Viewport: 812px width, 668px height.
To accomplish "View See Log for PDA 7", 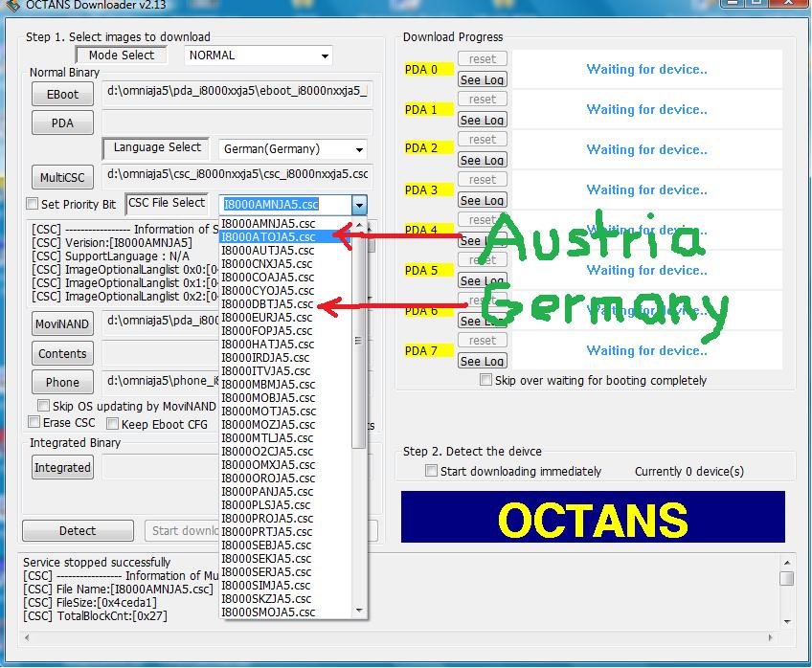I will coord(483,361).
